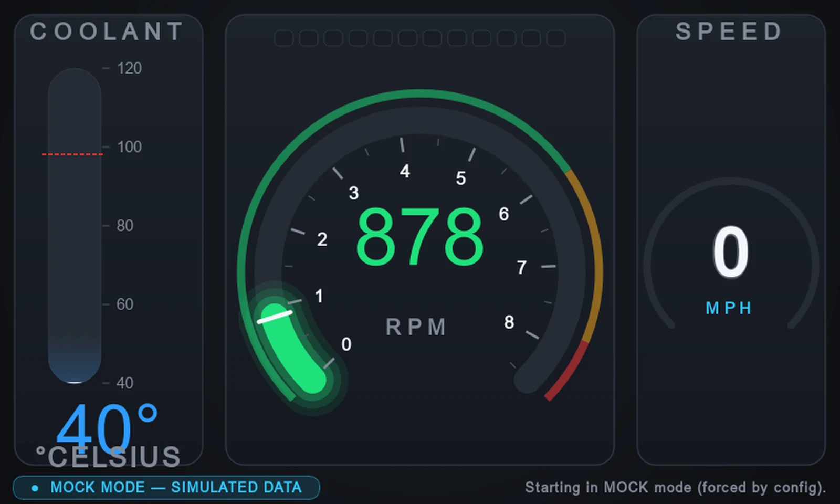The height and width of the screenshot is (504, 840).
Task: Click the tachometer number 2
Action: pyautogui.click(x=322, y=239)
